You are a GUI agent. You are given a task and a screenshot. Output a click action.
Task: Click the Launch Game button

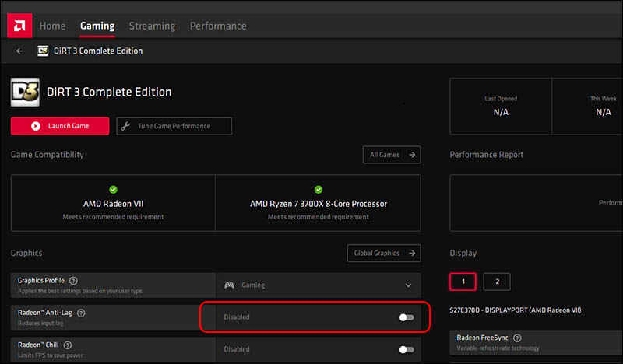coord(60,126)
